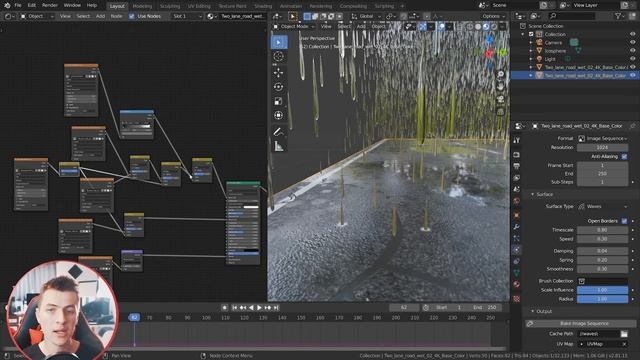Choose the Scale tool in viewport toolbar
This screenshot has width=640, height=360.
279,101
